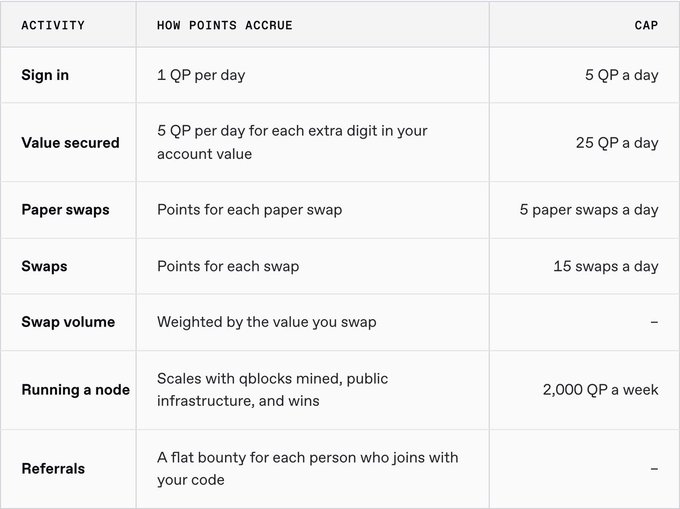
Task: Click the '2,000 QP a week' cap value
Action: pos(601,390)
